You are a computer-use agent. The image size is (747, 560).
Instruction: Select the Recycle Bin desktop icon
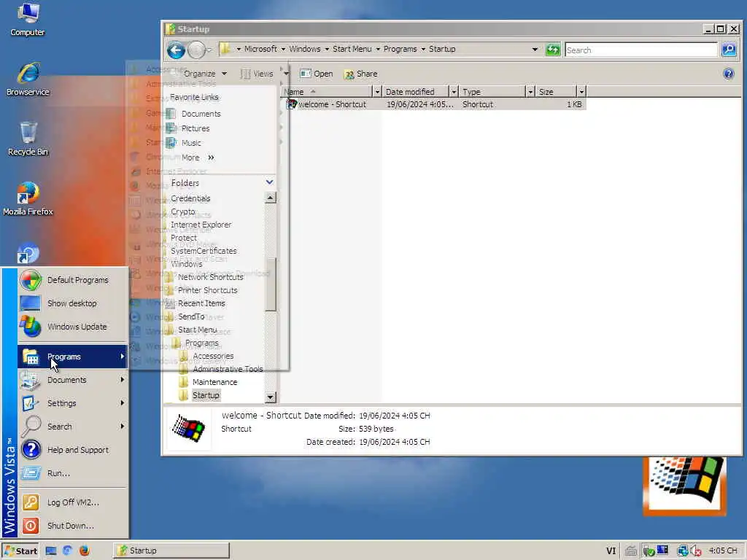(x=28, y=139)
